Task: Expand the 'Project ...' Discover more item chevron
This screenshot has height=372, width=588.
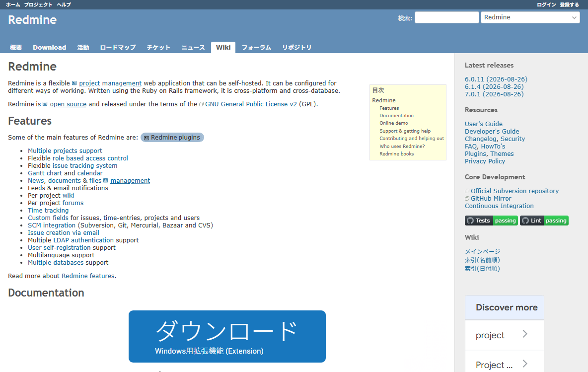Action: (525, 364)
